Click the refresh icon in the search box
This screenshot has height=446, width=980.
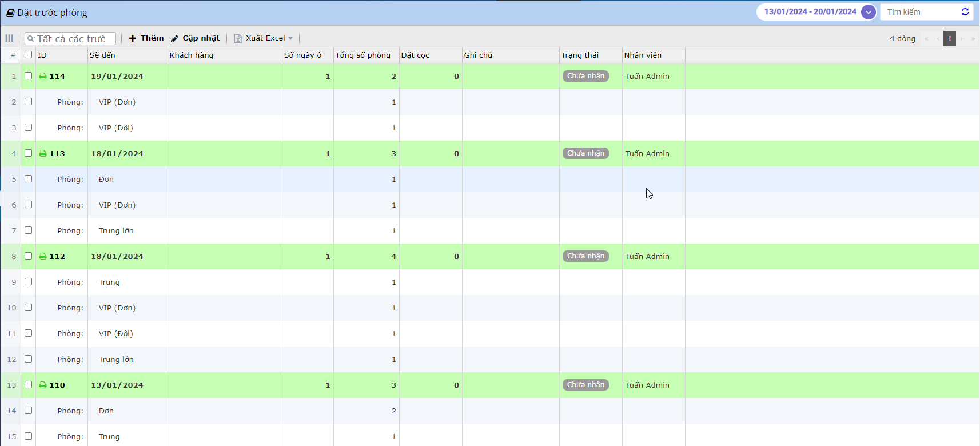coord(965,12)
